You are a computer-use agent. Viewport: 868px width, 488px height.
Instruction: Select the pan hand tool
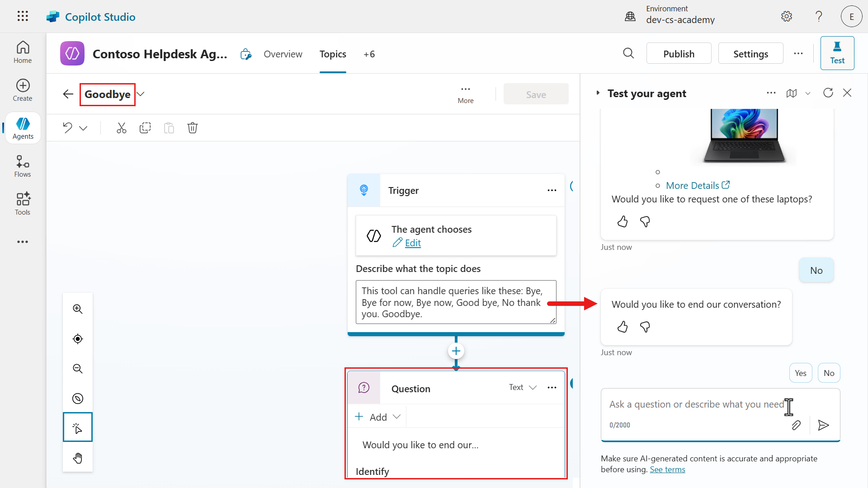(x=78, y=458)
